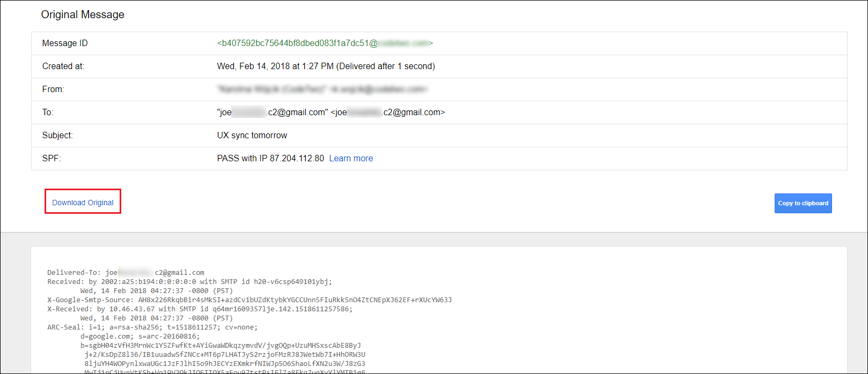Click the PASS with IP 87.204.112.80 text

pyautogui.click(x=270, y=158)
